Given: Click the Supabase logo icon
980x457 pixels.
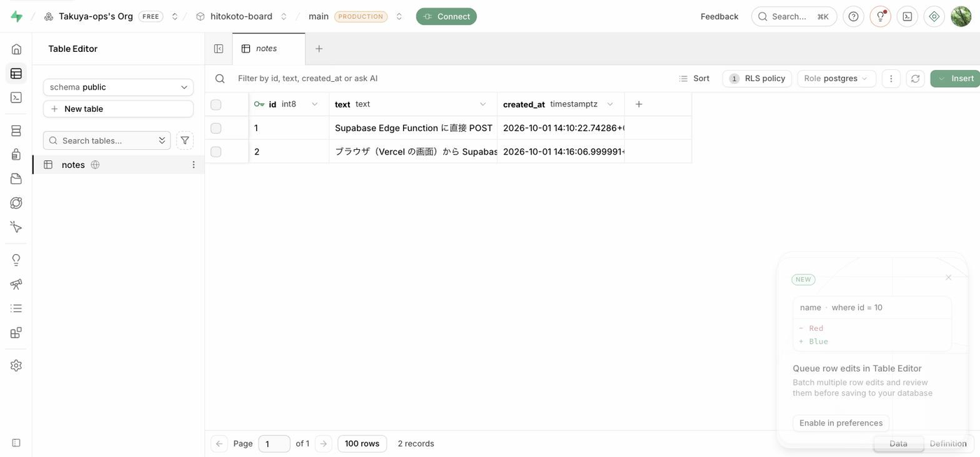Looking at the screenshot, I should click(16, 16).
